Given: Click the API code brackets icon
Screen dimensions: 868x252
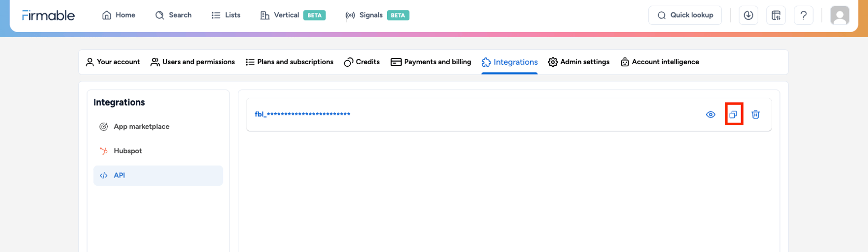Looking at the screenshot, I should coord(104,175).
